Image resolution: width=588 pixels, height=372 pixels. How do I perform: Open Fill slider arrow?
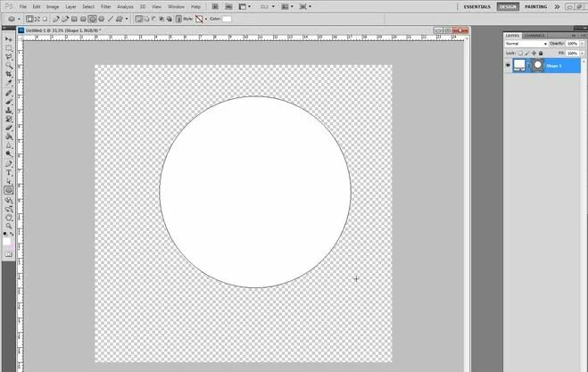tap(582, 54)
